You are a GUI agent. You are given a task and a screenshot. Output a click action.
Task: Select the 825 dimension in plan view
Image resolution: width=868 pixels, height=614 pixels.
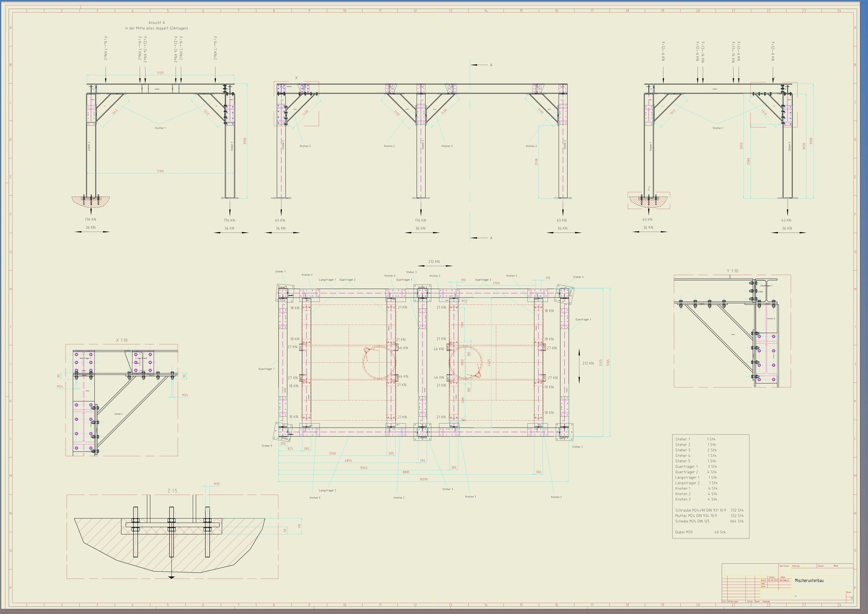pyautogui.click(x=290, y=448)
